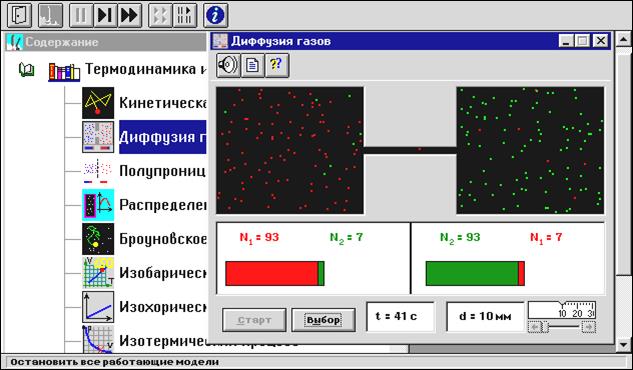Screen dimensions: 633x370
Task: Open the Изобарический process thumbnail
Action: tap(98, 273)
